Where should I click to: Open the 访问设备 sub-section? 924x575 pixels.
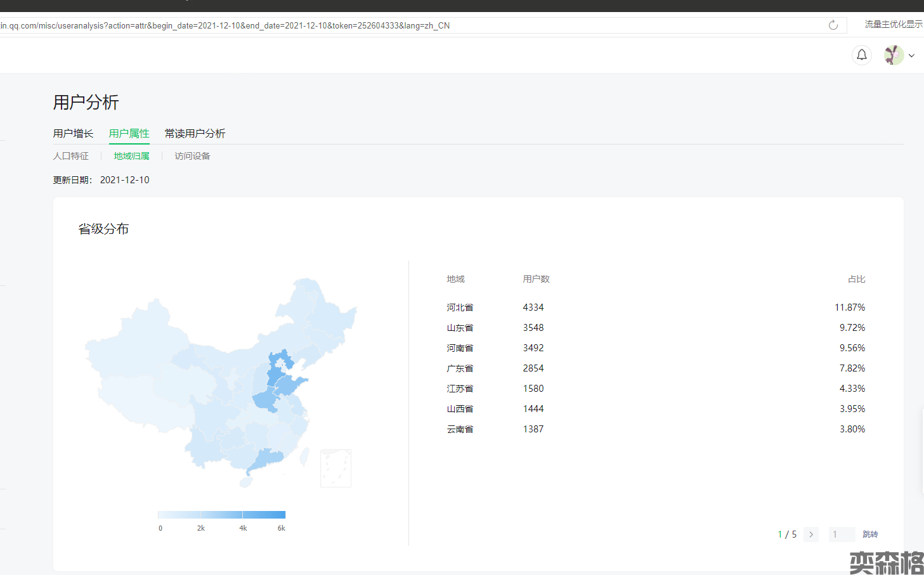tap(192, 156)
